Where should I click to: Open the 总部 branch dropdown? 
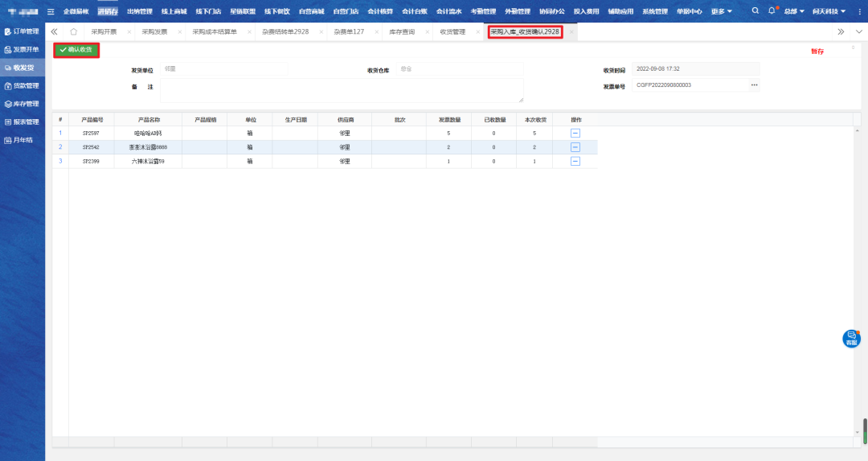tap(794, 11)
